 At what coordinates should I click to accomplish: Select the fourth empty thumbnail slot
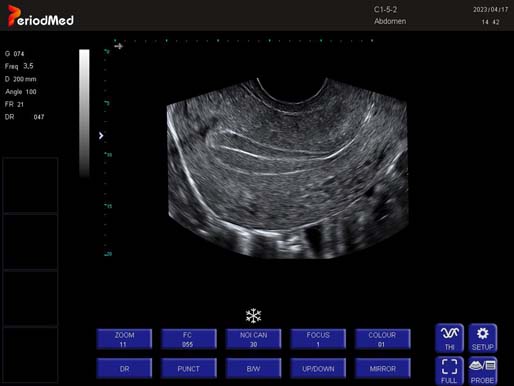[x=31, y=355]
